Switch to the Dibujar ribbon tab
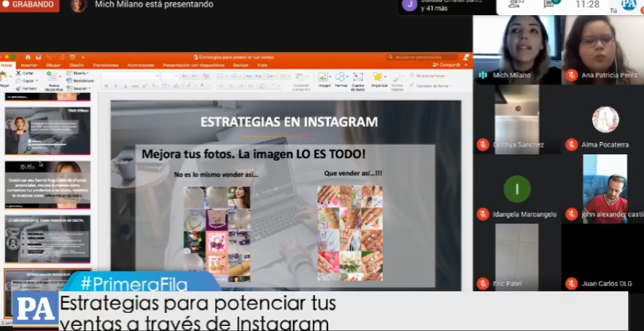 pyautogui.click(x=53, y=65)
